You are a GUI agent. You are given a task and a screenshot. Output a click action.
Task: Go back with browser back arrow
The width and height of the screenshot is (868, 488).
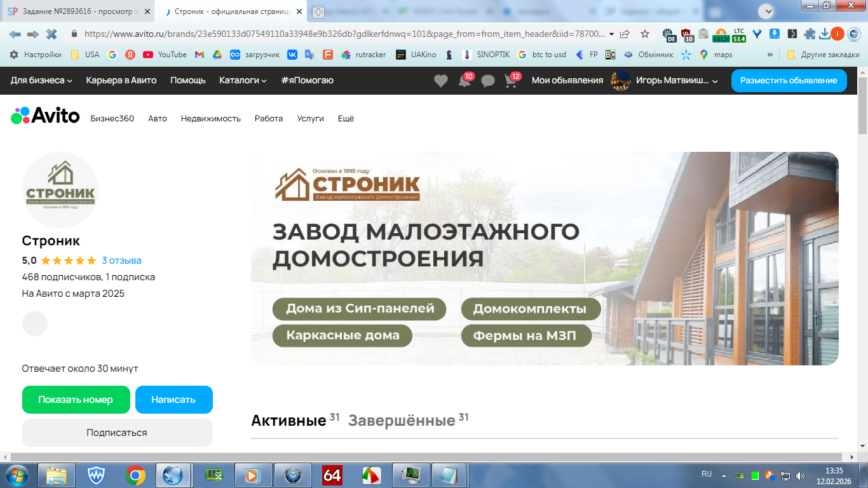15,34
